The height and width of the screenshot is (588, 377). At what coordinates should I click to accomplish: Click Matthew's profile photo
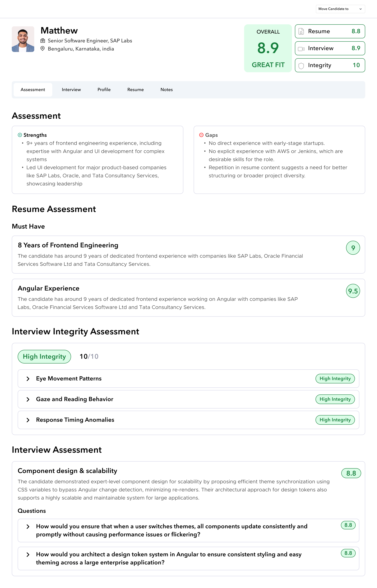click(x=23, y=39)
